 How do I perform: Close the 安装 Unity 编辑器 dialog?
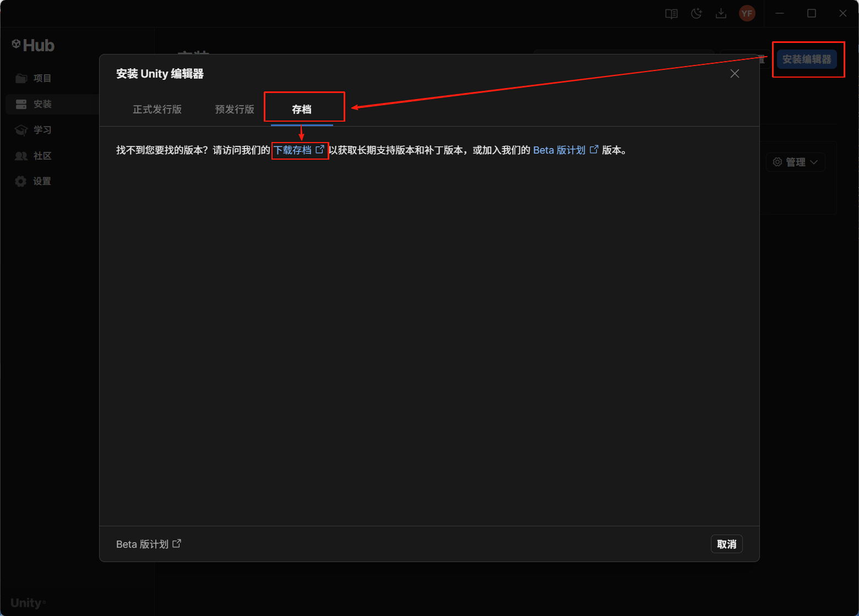tap(735, 74)
